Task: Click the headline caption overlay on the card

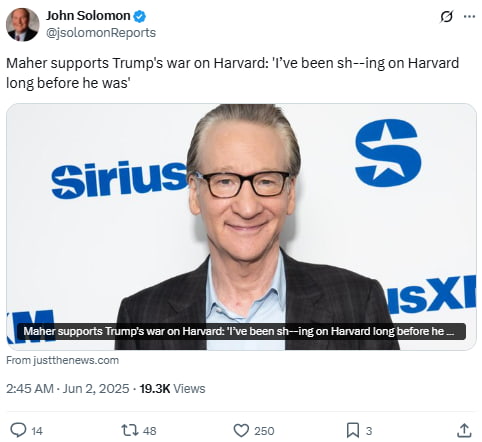Action: coord(241,331)
